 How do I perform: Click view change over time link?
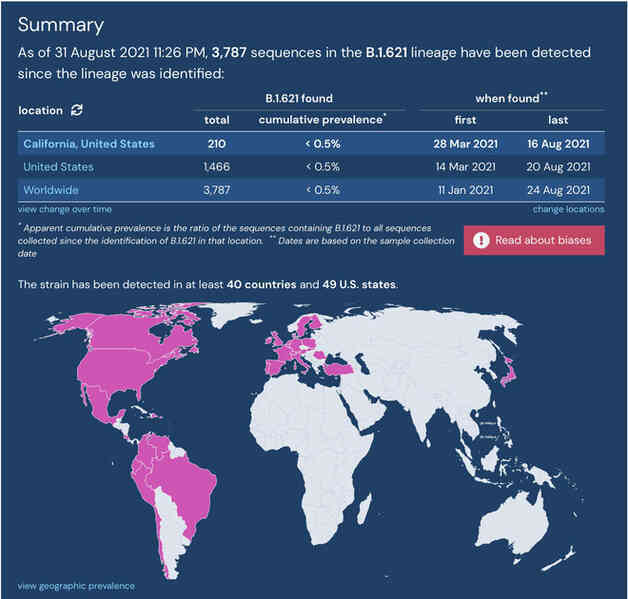pyautogui.click(x=64, y=209)
